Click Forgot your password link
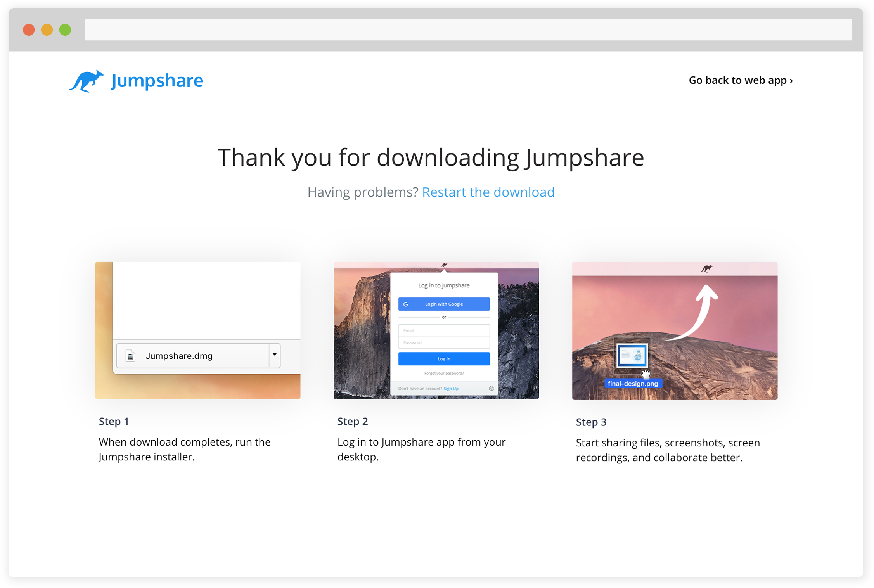 click(444, 373)
